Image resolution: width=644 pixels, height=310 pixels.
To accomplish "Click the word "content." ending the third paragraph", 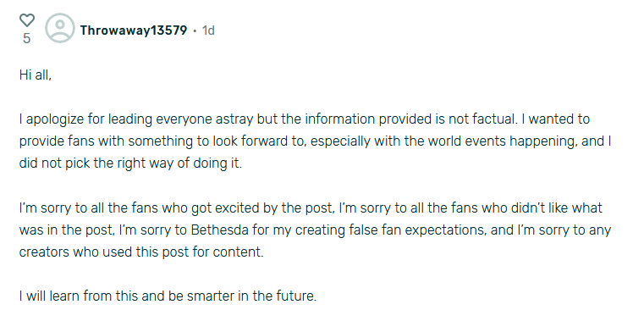I will coord(238,252).
